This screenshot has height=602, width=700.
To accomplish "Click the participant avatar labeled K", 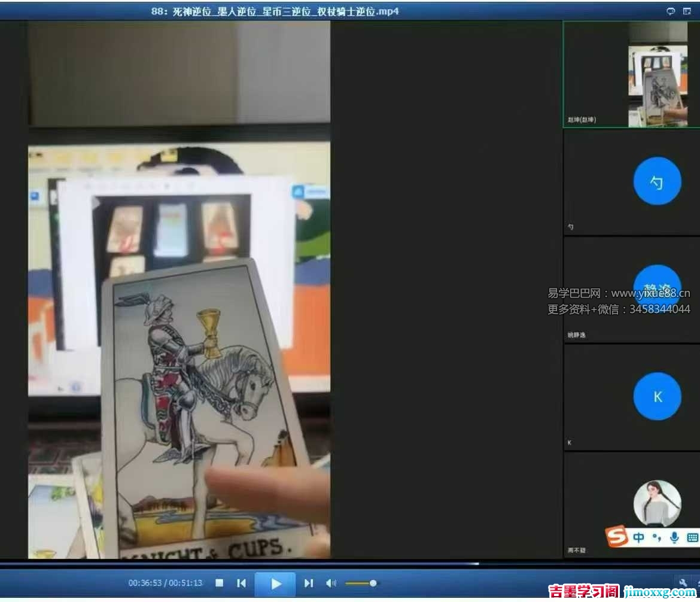I will point(657,396).
